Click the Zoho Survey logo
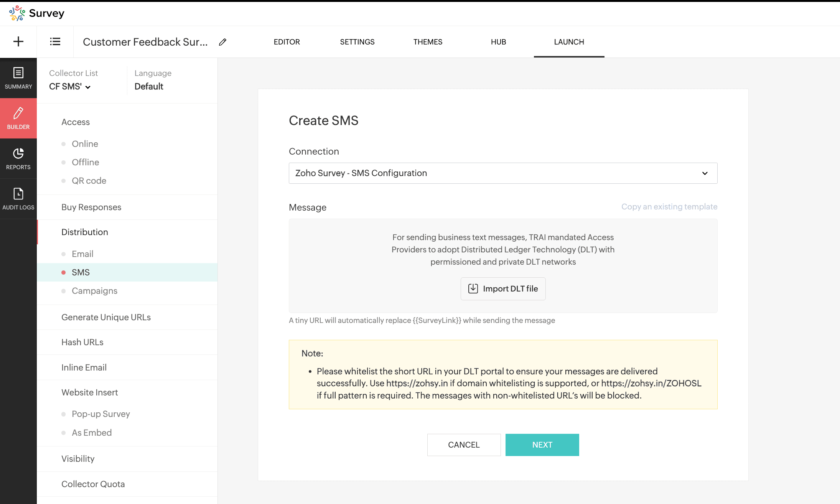Image resolution: width=840 pixels, height=504 pixels. click(36, 13)
